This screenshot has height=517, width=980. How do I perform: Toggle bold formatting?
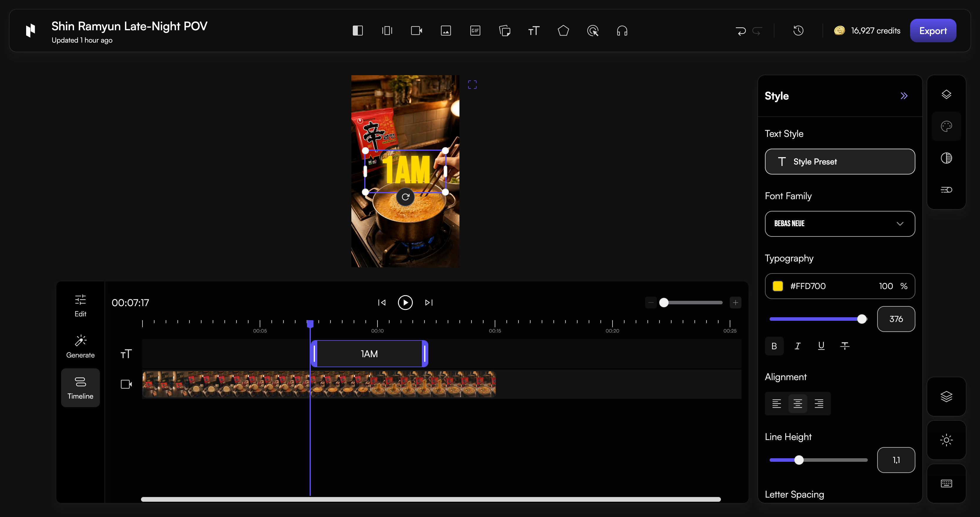point(774,346)
